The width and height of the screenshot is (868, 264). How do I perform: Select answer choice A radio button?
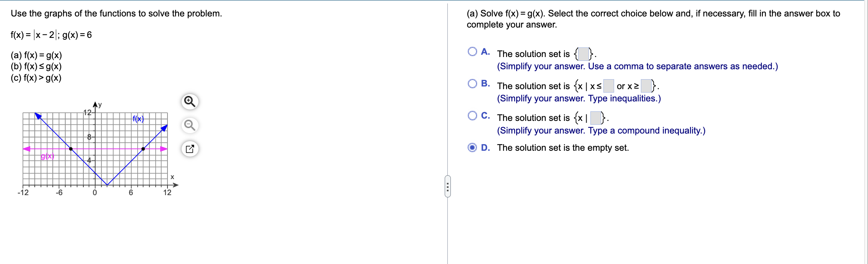point(472,53)
